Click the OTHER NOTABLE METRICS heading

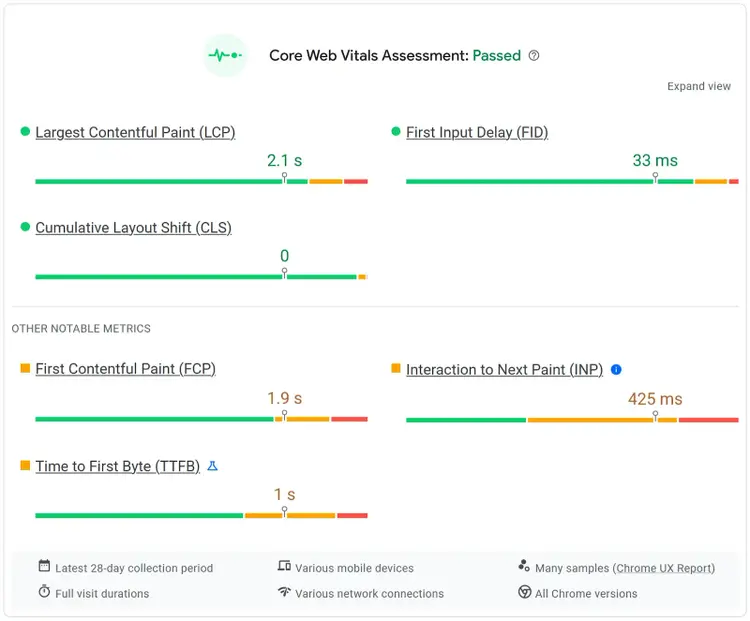click(x=81, y=329)
